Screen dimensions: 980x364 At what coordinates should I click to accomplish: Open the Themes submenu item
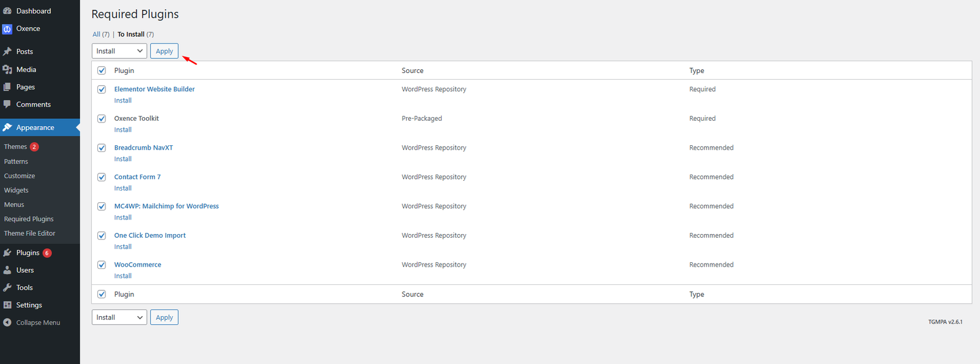point(15,146)
